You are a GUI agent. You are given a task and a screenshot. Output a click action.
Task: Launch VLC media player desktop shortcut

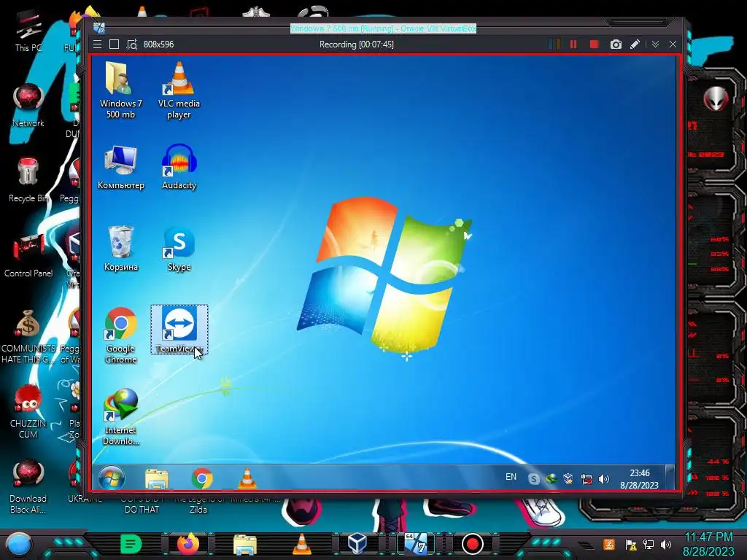[179, 90]
